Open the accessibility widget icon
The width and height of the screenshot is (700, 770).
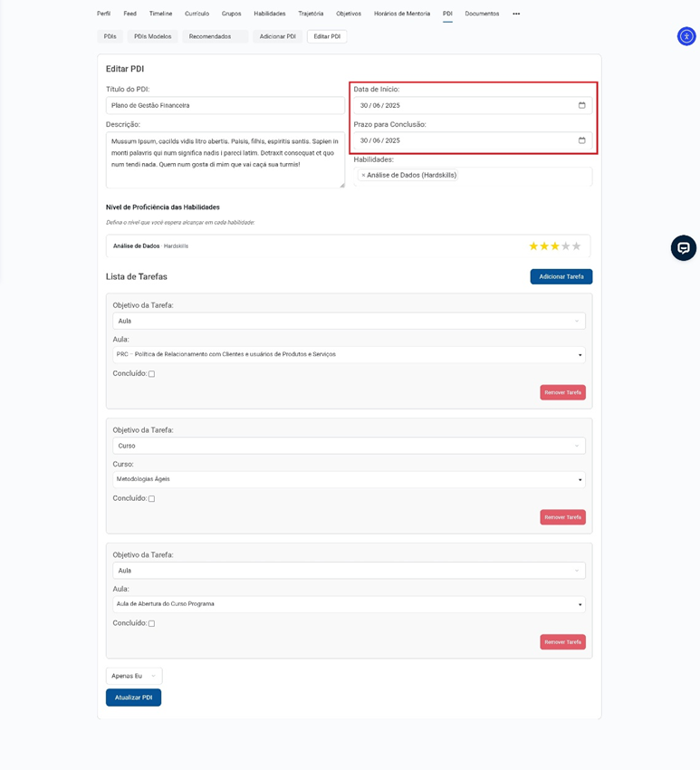686,36
